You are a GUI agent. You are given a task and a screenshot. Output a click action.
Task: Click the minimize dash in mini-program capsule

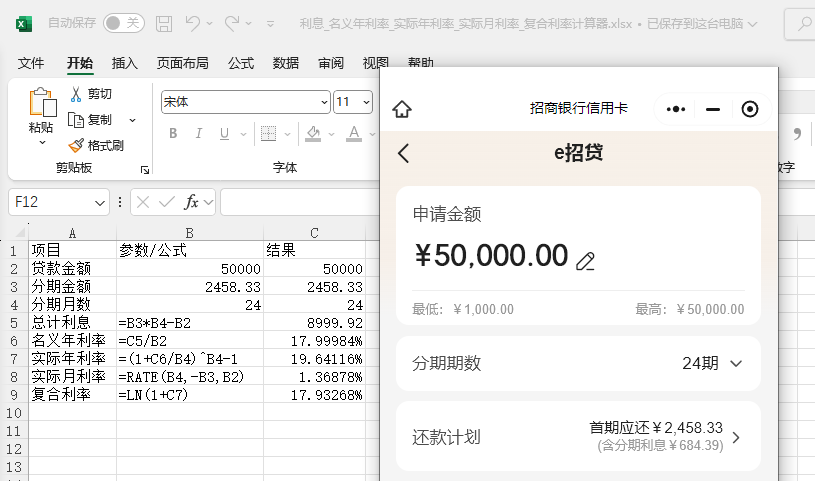pyautogui.click(x=713, y=109)
